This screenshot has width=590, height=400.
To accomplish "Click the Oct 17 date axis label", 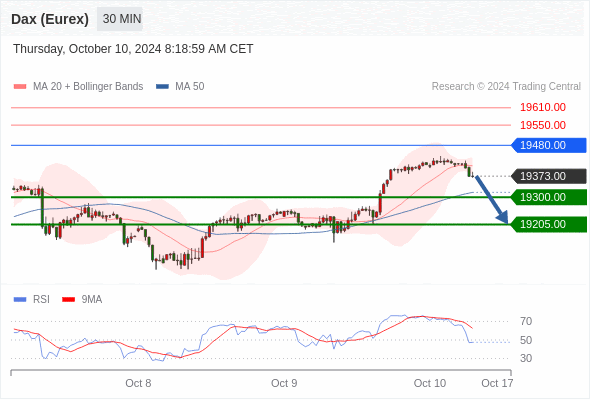I will (497, 383).
